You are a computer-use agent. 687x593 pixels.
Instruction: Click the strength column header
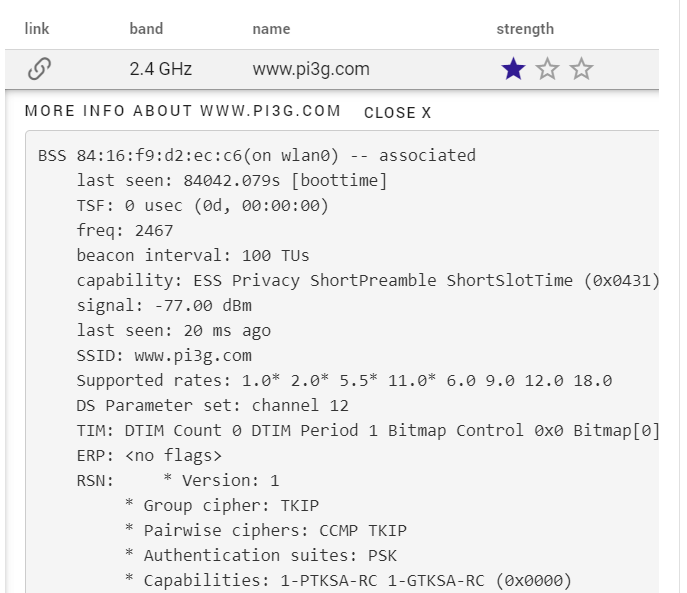[x=525, y=29]
